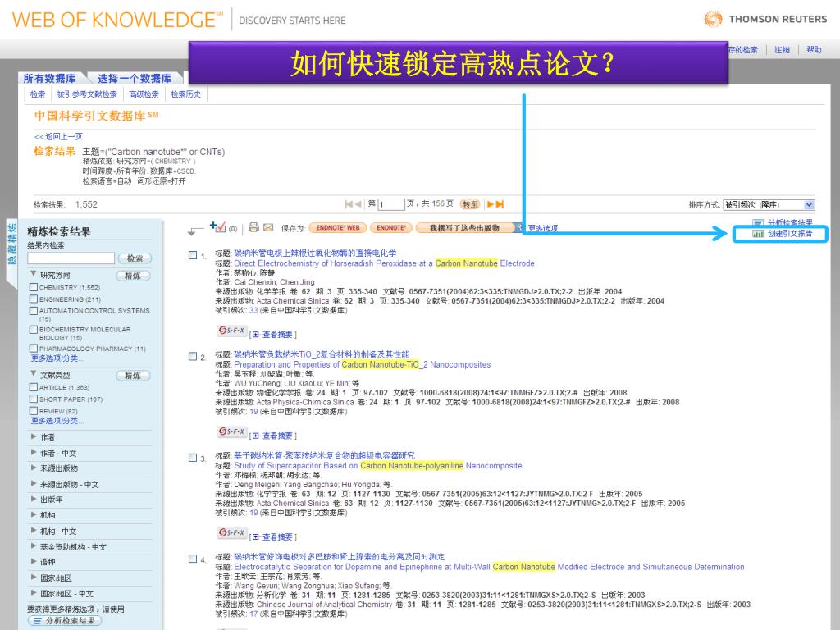
Task: Go to the first results page arrow
Action: click(x=349, y=204)
